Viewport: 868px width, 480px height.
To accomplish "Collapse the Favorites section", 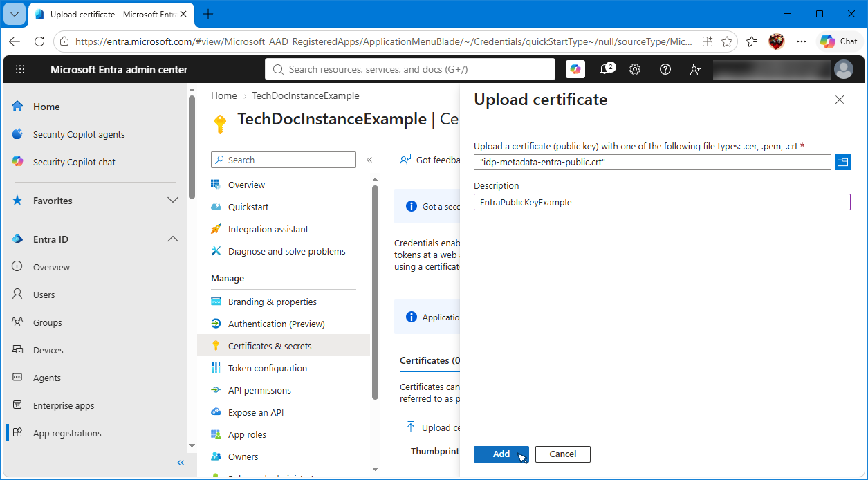I will pyautogui.click(x=173, y=201).
